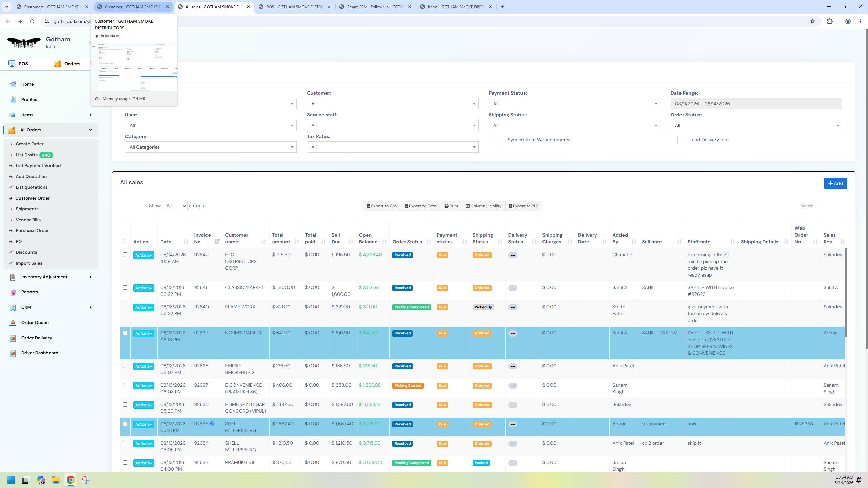Click the POS monitor icon
Screen dimensions: 868x488
(12, 64)
